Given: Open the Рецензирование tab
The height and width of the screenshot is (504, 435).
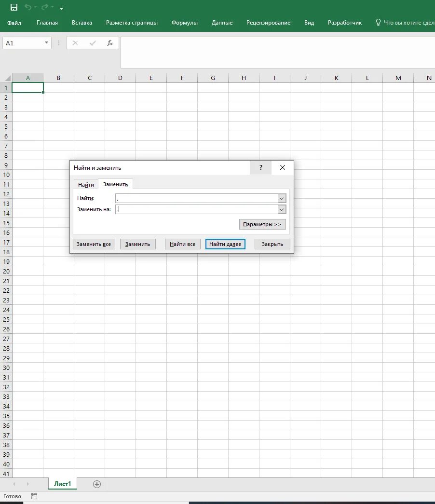Looking at the screenshot, I should coord(269,23).
